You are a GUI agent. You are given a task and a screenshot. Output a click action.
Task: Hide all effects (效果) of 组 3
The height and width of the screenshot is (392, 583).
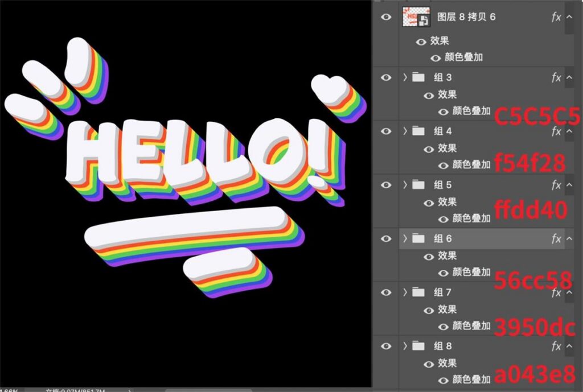429,96
